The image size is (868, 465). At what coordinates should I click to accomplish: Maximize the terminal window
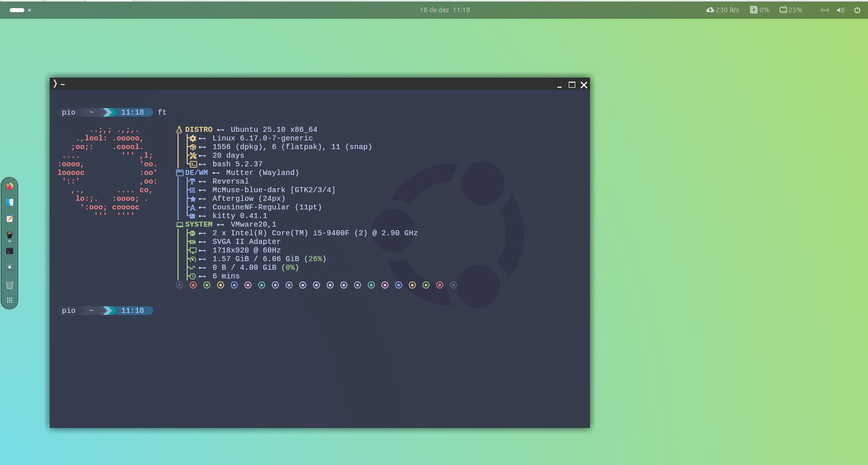[x=572, y=85]
